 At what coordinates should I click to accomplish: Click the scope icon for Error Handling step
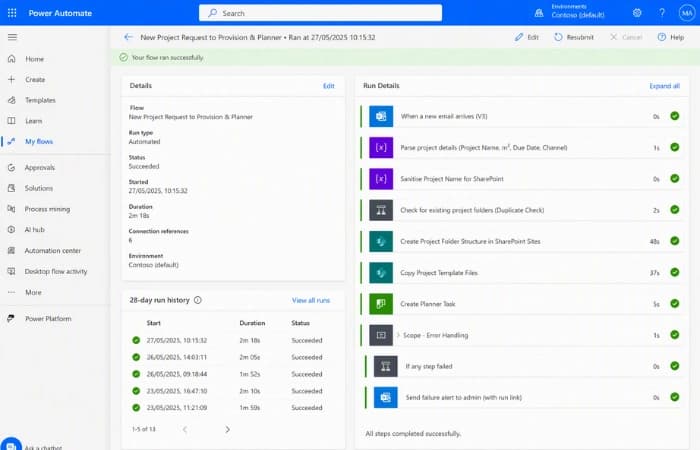click(x=381, y=335)
